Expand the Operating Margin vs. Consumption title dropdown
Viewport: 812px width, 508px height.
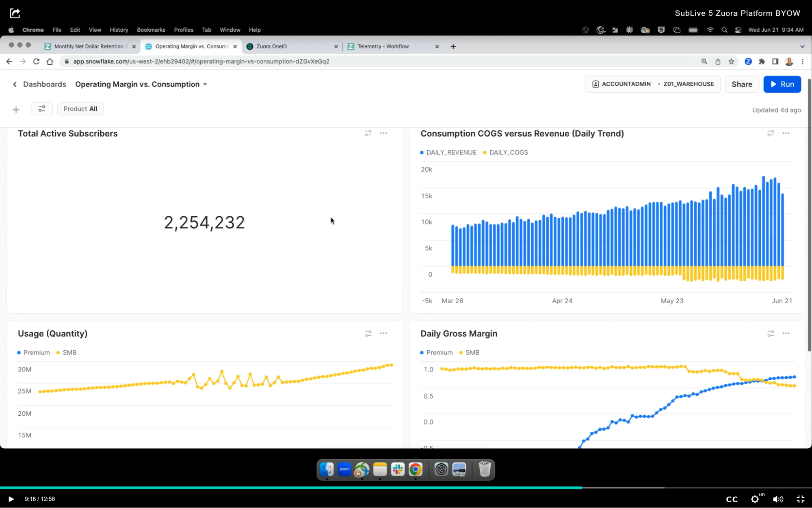[205, 85]
